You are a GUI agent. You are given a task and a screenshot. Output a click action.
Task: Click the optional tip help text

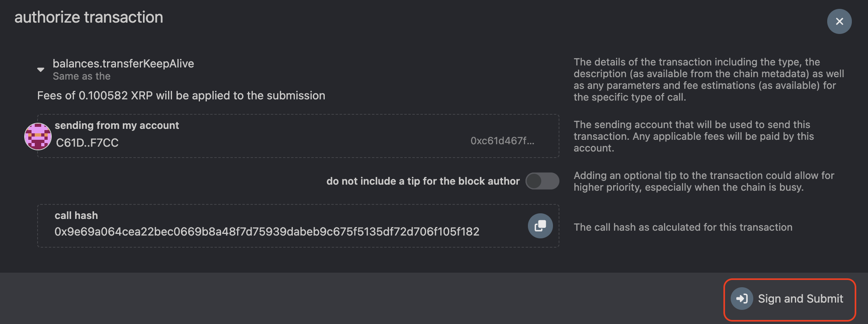(704, 181)
